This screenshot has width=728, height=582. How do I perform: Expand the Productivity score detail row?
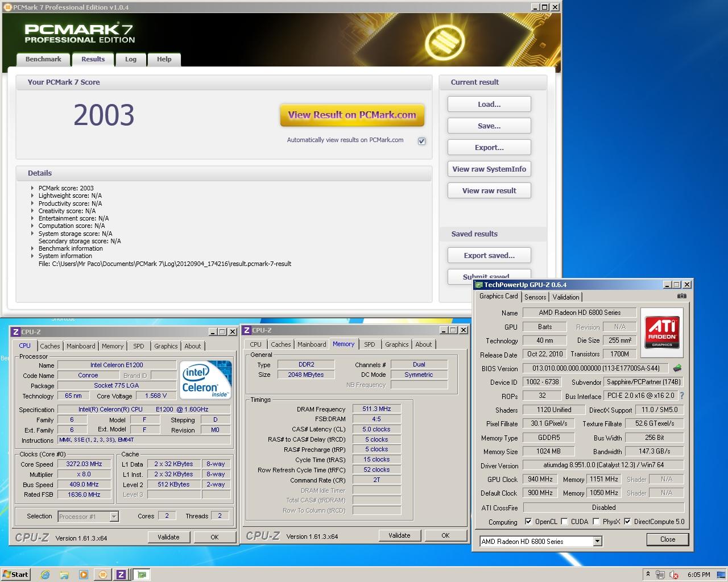(x=32, y=203)
